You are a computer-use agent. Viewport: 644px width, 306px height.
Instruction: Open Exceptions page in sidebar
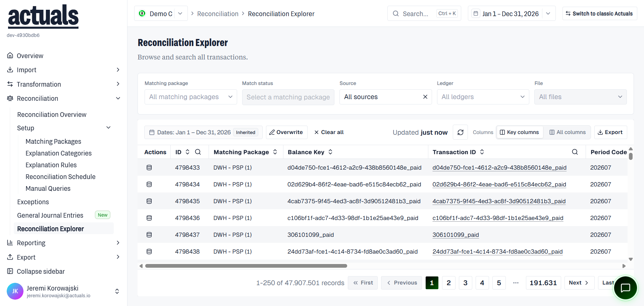coord(33,202)
